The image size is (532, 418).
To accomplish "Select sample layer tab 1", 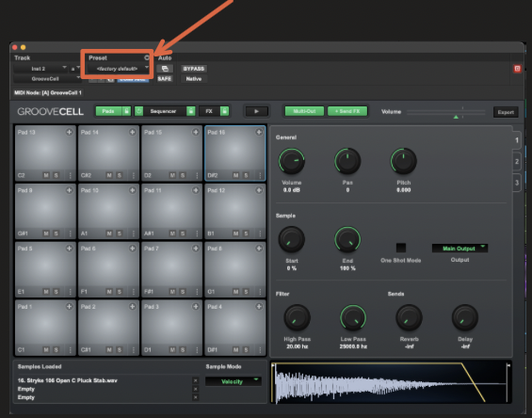I will point(516,140).
